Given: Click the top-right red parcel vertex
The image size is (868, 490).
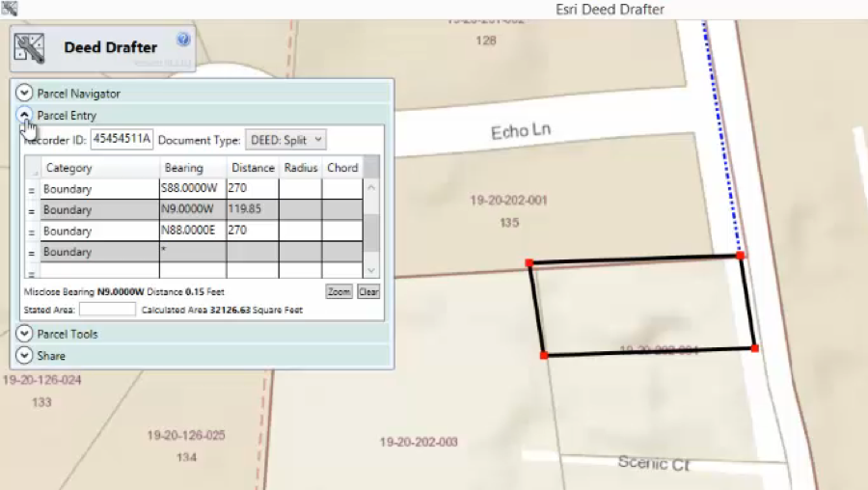Looking at the screenshot, I should 740,256.
